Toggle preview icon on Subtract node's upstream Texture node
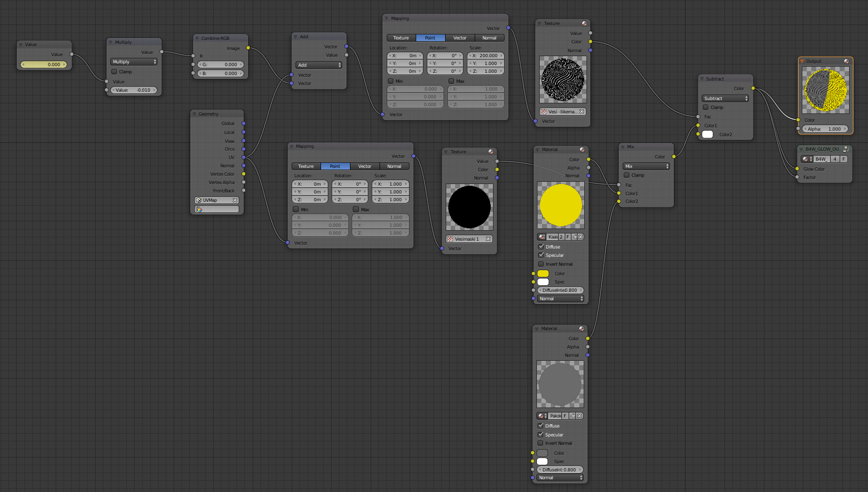Screen dimensions: 868x492 (x=584, y=23)
